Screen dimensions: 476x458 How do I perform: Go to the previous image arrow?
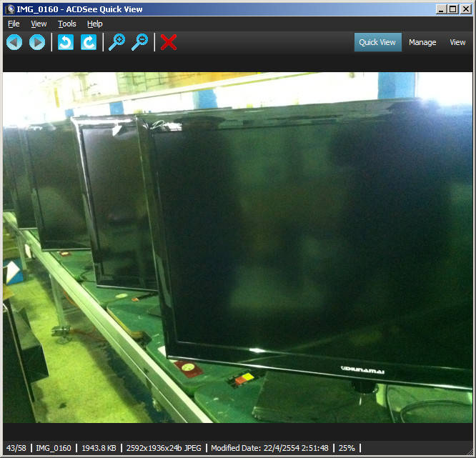[14, 42]
